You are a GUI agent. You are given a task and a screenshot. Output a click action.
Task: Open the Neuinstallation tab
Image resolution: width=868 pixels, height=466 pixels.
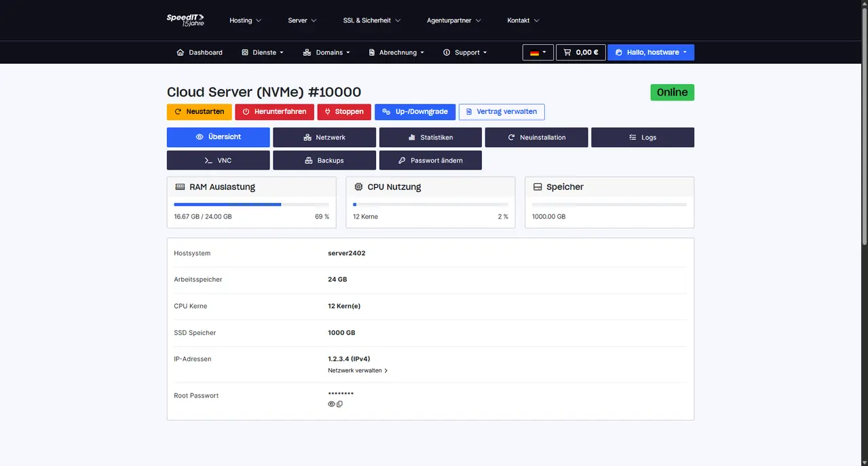pyautogui.click(x=537, y=137)
